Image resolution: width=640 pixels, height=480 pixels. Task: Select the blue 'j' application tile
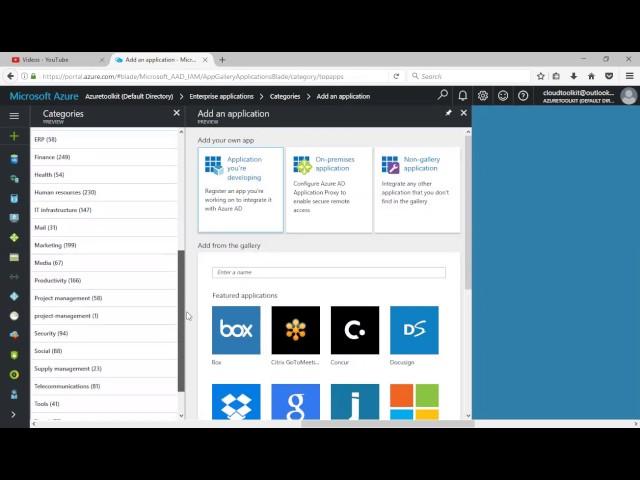[355, 402]
